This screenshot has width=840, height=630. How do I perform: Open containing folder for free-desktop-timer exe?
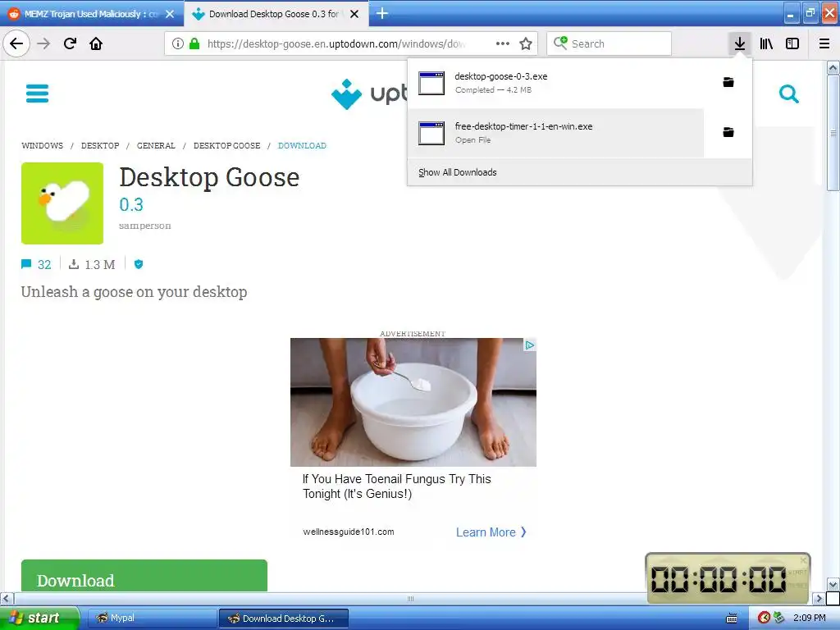728,132
